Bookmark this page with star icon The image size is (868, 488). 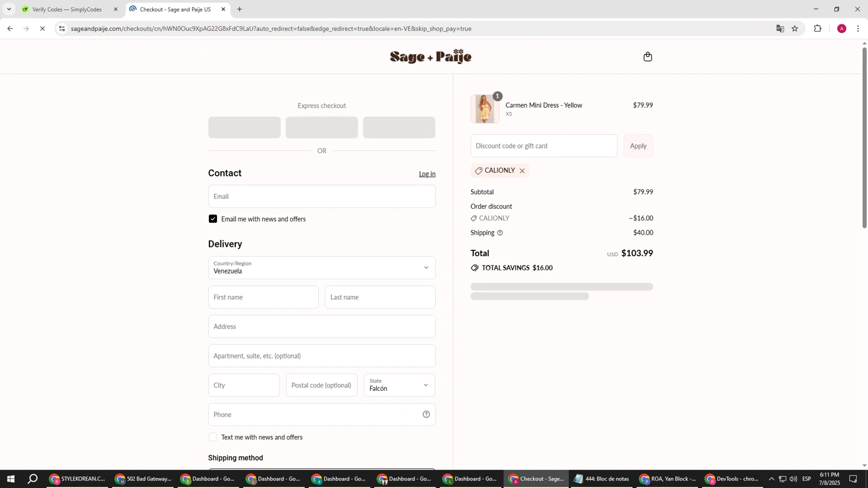[x=795, y=28]
